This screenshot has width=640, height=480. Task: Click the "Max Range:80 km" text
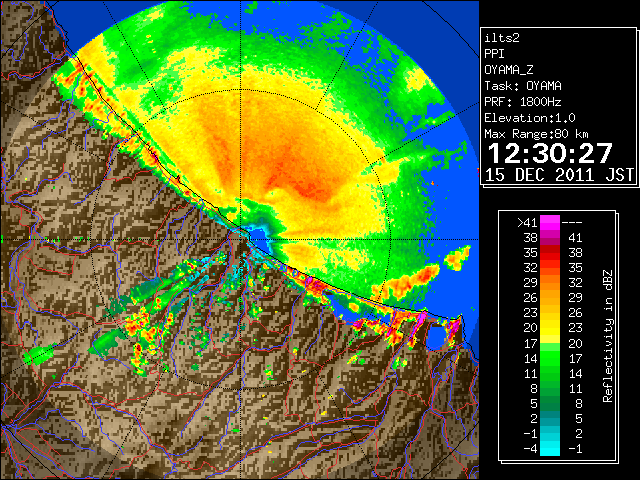pyautogui.click(x=536, y=134)
